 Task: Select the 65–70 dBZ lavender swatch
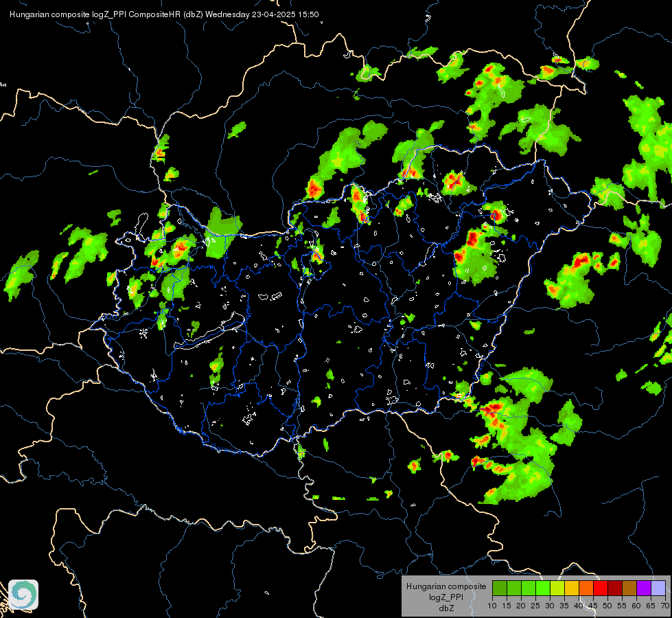(x=658, y=588)
